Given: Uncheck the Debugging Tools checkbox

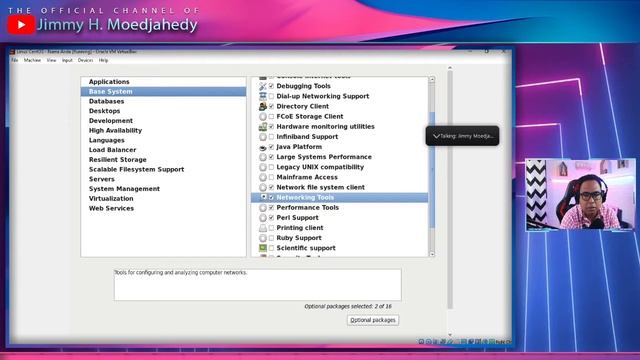Looking at the screenshot, I should coord(271,86).
